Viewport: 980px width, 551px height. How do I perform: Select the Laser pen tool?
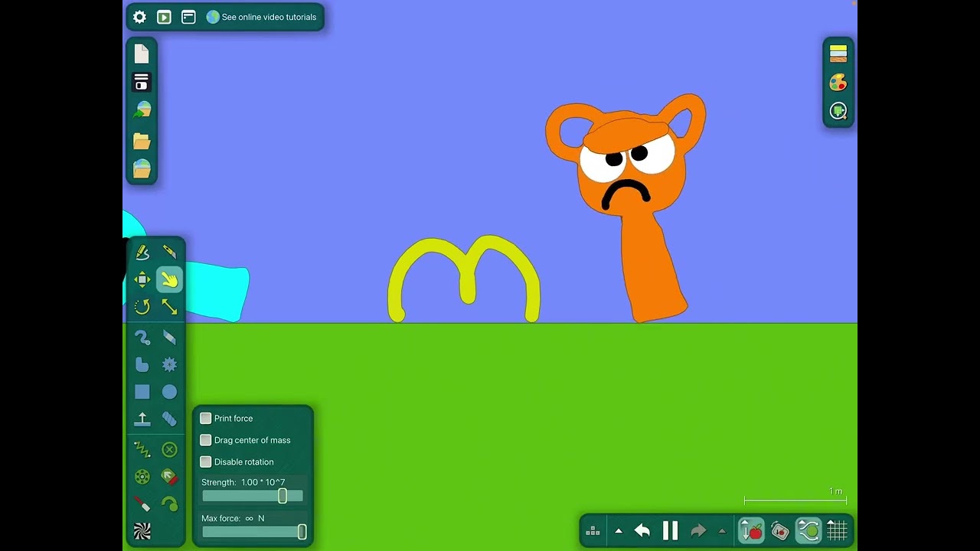pos(142,504)
